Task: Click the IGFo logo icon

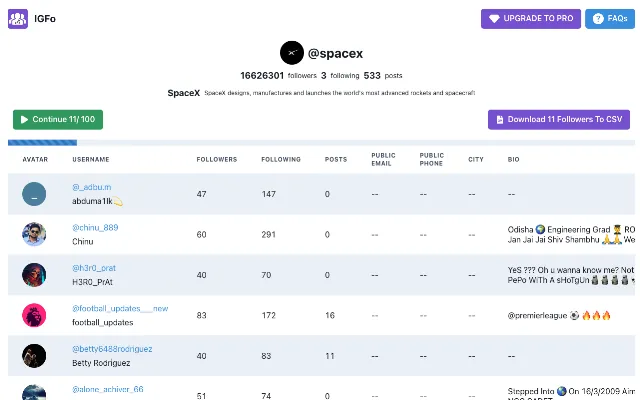Action: (18, 19)
